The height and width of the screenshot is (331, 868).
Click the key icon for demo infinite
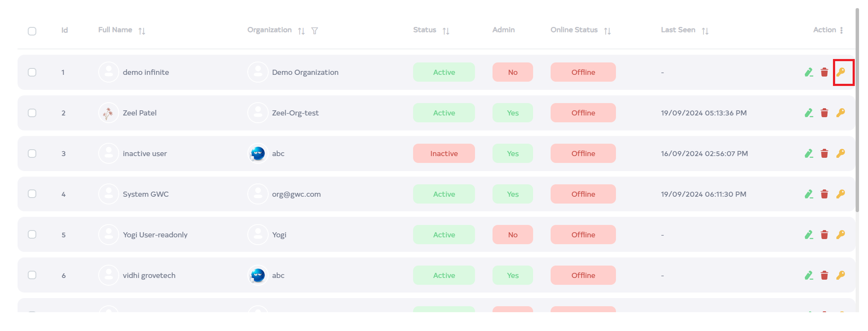click(841, 72)
